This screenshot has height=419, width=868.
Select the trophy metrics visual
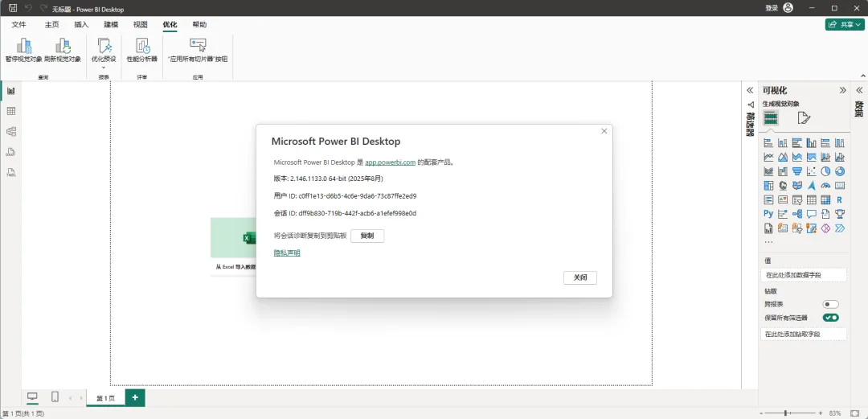[x=840, y=214]
